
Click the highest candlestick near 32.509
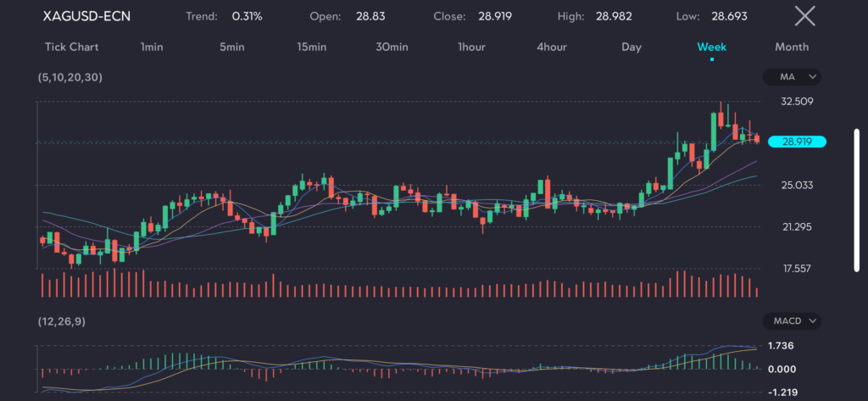(721, 114)
